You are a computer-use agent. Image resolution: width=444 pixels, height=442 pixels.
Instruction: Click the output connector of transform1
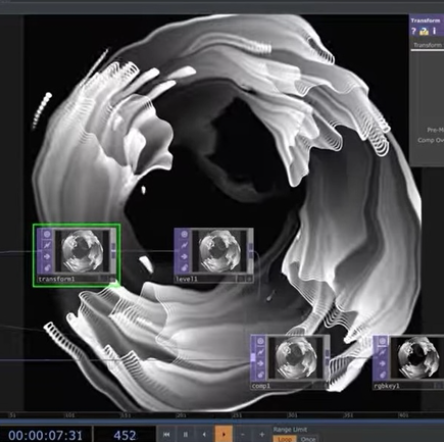tap(113, 251)
